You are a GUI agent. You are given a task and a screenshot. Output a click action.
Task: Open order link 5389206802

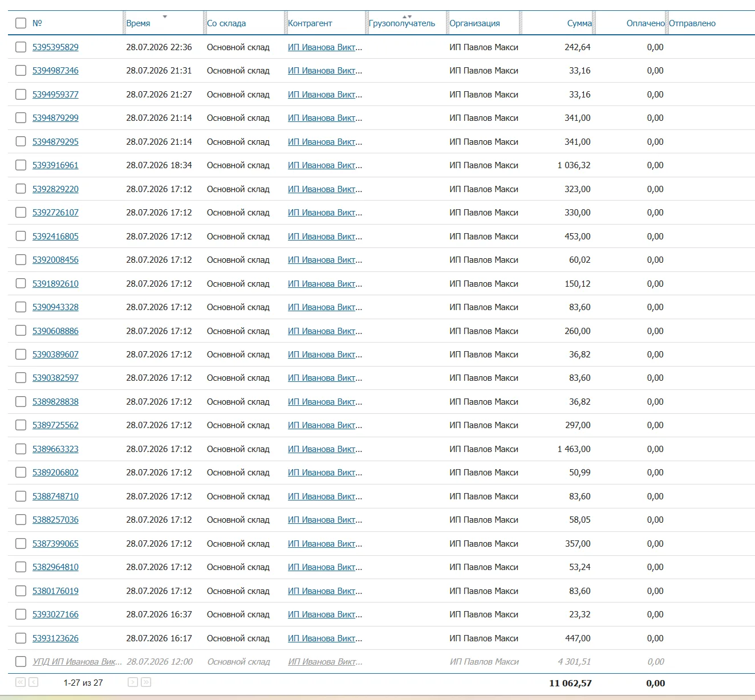click(x=55, y=473)
